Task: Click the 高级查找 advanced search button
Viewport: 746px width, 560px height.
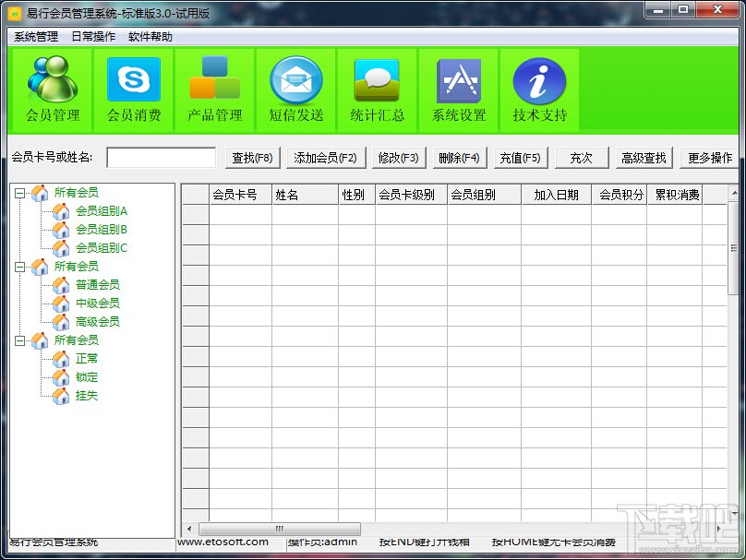Action: point(644,158)
